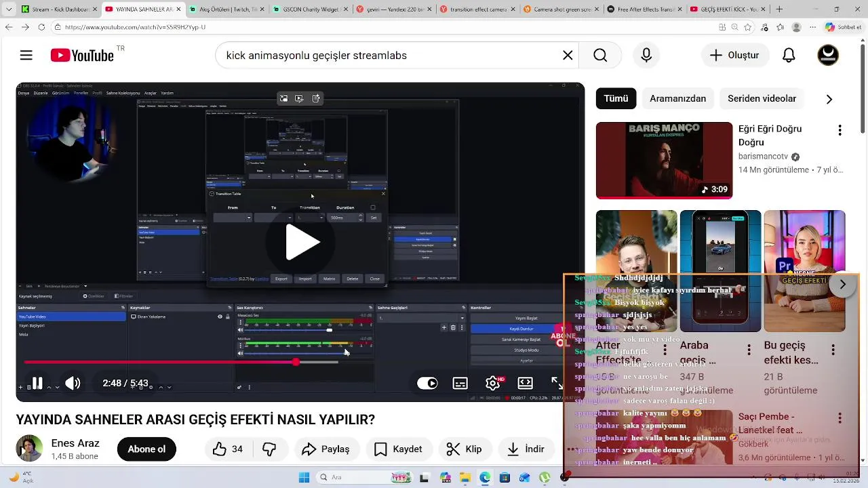Open the notifications bell
Viewport: 868px width, 488px height.
point(789,56)
